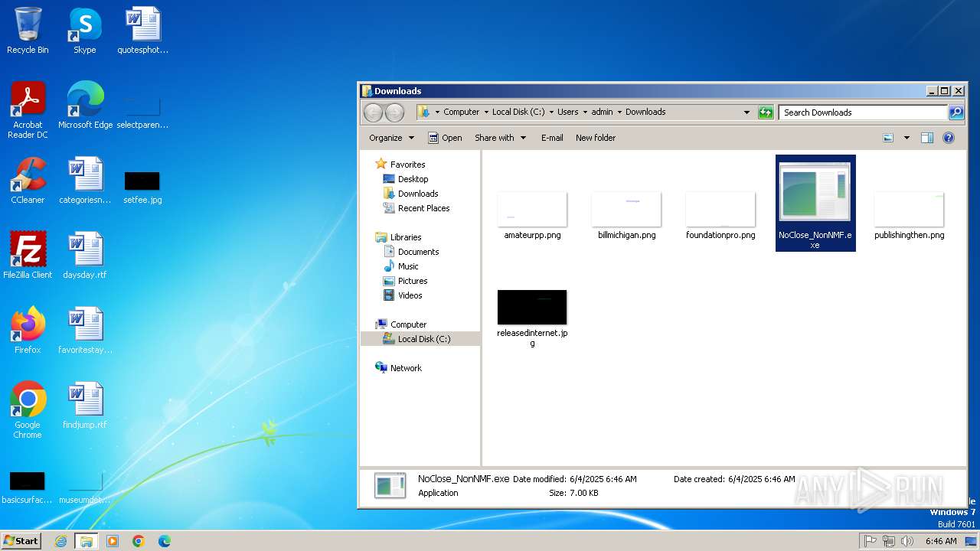980x551 pixels.
Task: Open Explorer help question mark icon
Action: 949,138
